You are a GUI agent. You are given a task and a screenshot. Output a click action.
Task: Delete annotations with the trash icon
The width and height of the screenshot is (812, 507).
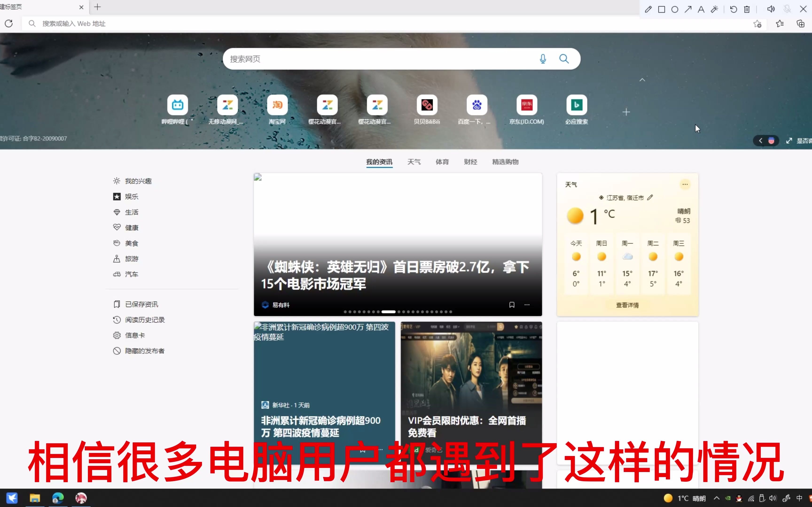pyautogui.click(x=747, y=9)
